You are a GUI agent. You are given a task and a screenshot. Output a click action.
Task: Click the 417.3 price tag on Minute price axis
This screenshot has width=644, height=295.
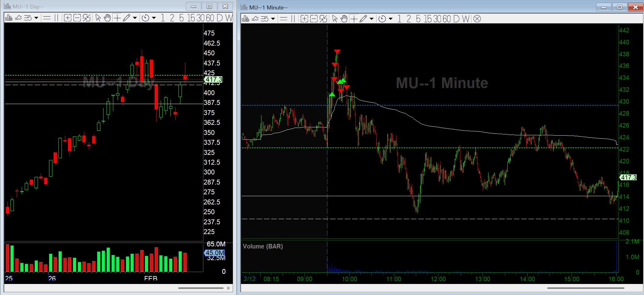pos(628,177)
